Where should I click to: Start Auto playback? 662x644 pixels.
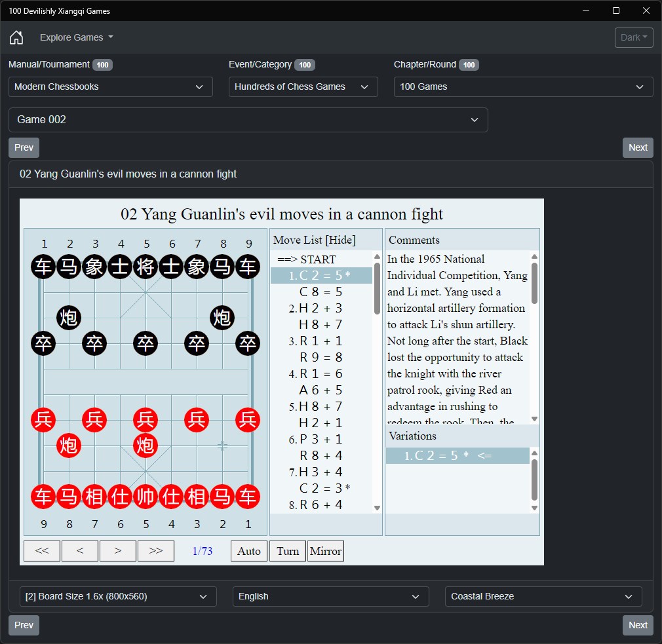(x=249, y=551)
